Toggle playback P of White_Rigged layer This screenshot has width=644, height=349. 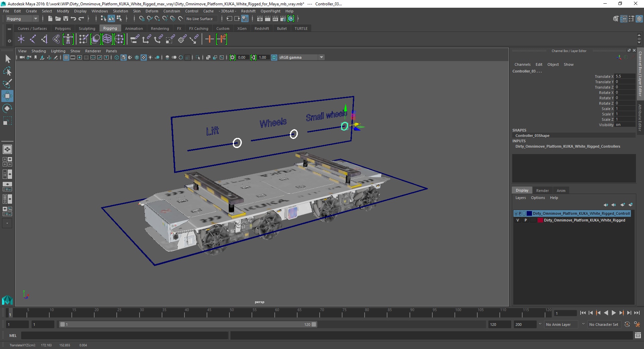click(x=526, y=220)
